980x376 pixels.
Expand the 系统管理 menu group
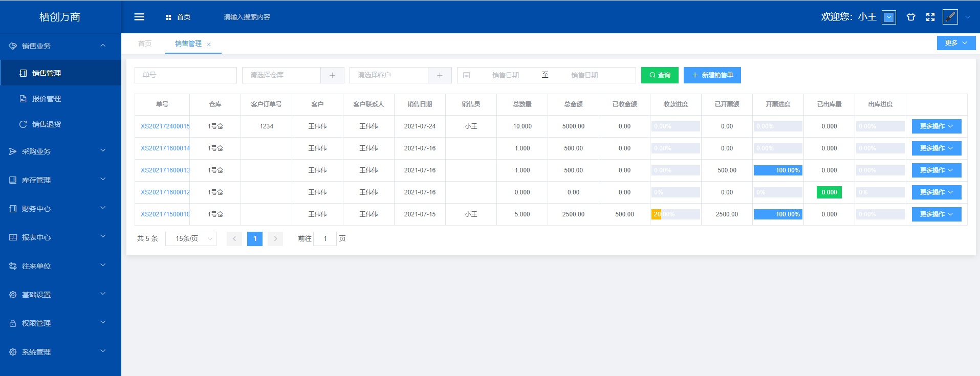(x=60, y=352)
